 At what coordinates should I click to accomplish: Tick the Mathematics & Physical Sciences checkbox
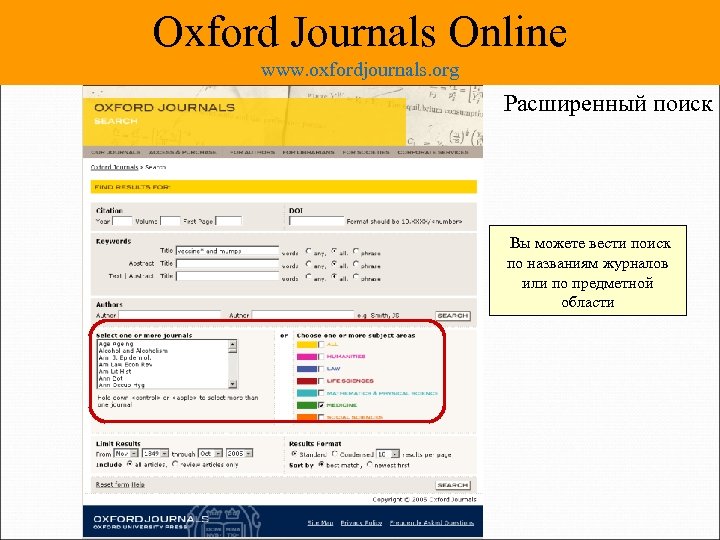(321, 394)
